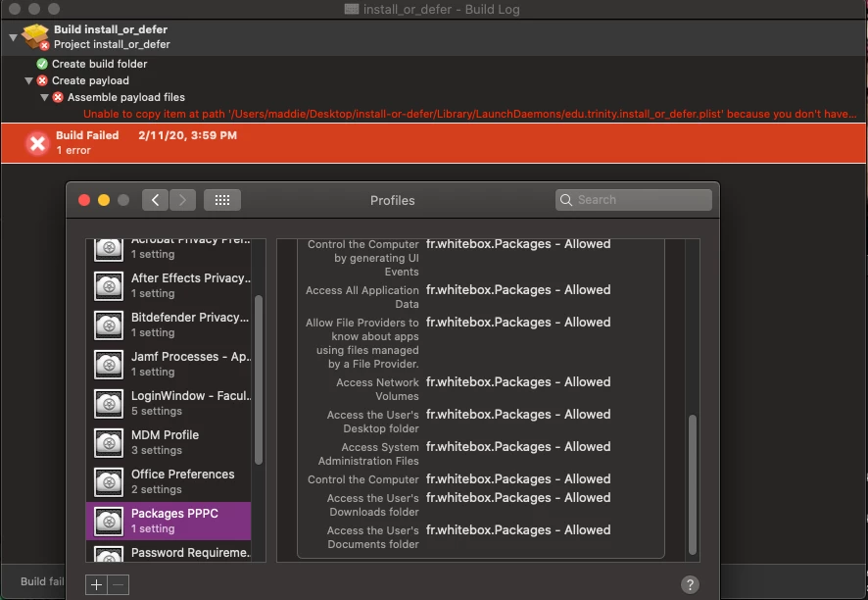Select the Access System Administration Files label
Image resolution: width=868 pixels, height=600 pixels.
point(368,454)
